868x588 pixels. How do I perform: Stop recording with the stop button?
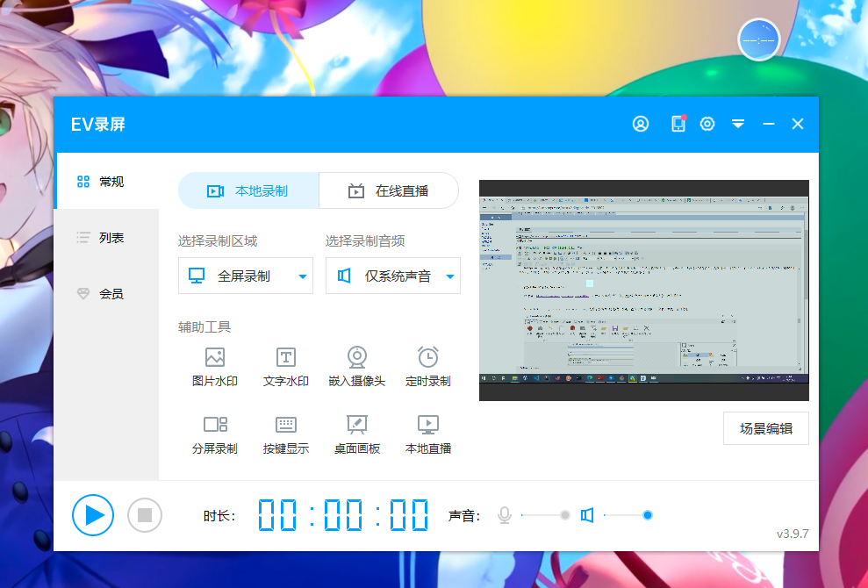point(145,515)
